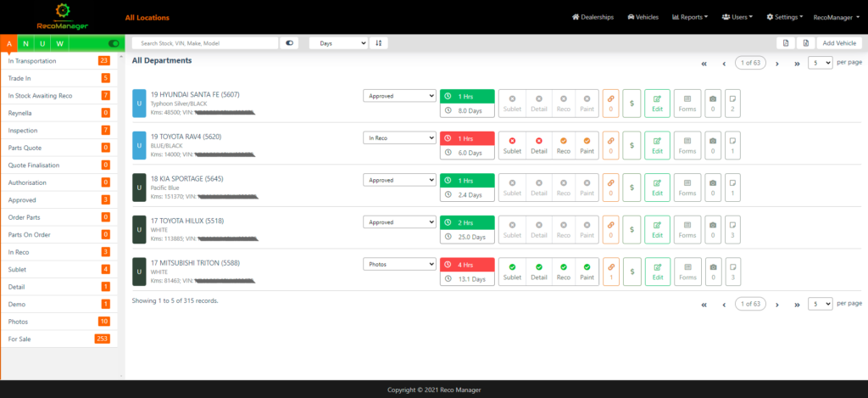The image size is (868, 398).
Task: Open Days sort dropdown
Action: click(338, 42)
